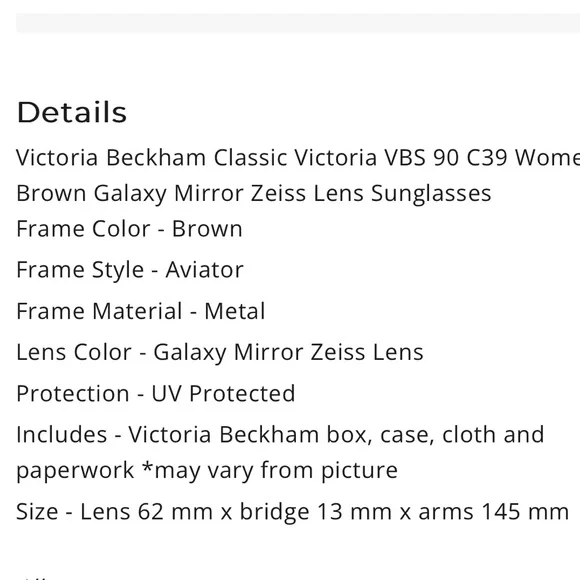Click the 'Protection - UV Protected' line
The image size is (580, 580).
pos(156,393)
